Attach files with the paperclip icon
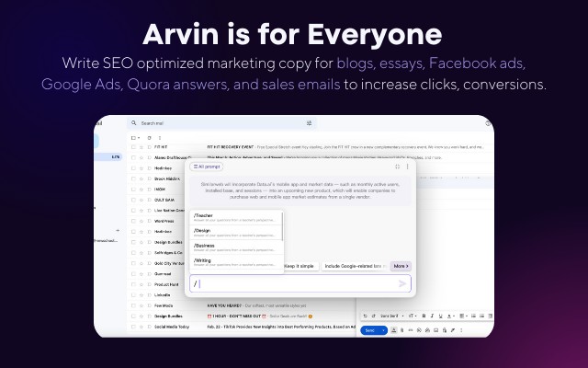 [x=401, y=330]
